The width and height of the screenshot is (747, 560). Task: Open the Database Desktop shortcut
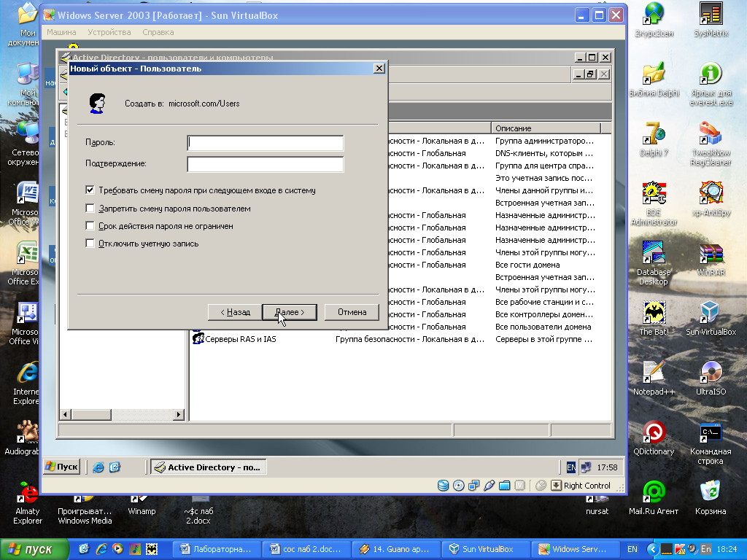[654, 263]
